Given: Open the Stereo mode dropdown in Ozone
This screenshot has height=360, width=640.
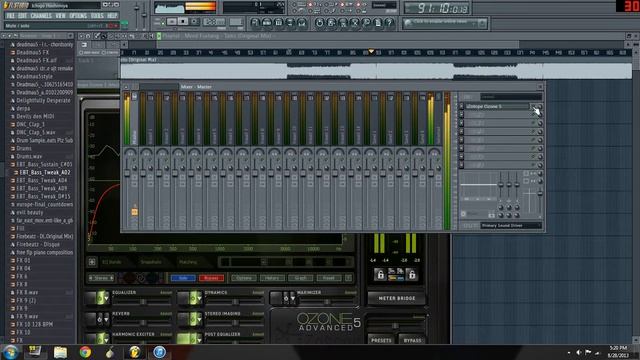Looking at the screenshot, I should 101,278.
